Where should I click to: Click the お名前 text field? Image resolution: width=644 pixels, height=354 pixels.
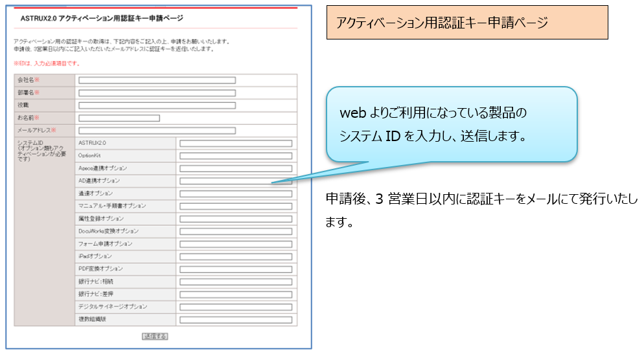(119, 118)
